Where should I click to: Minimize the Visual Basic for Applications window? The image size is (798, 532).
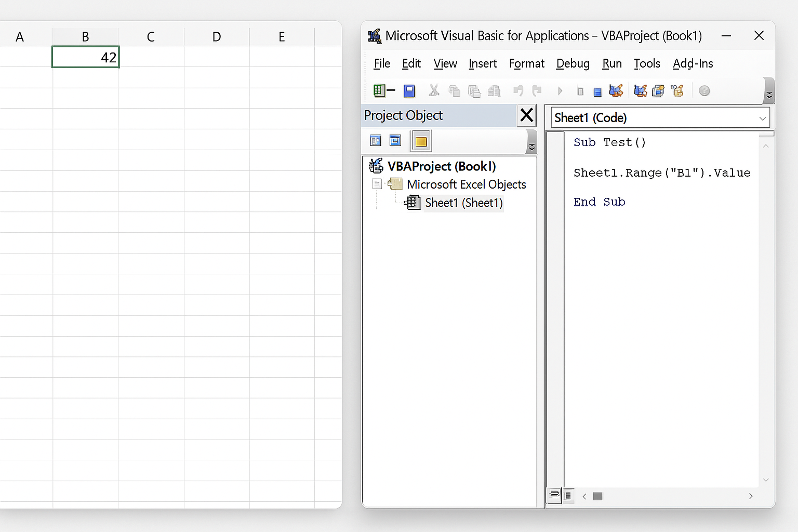[726, 36]
